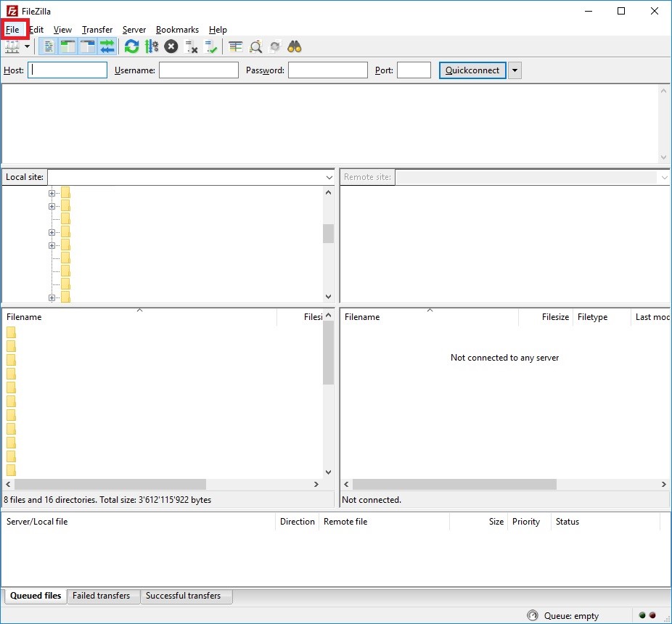This screenshot has height=624, width=672.
Task: Click the "Not connected to any server" message
Action: [x=504, y=358]
